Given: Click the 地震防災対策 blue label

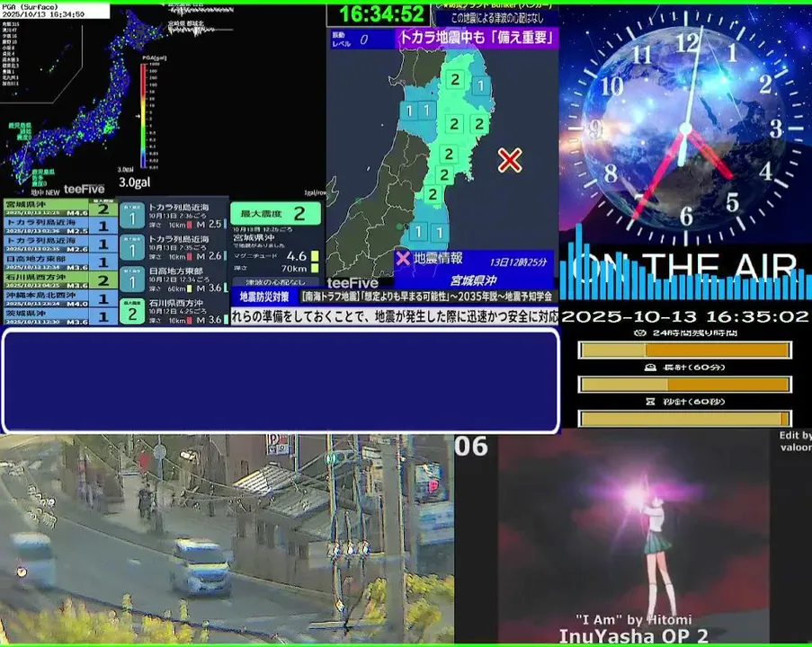Looking at the screenshot, I should coord(264,297).
